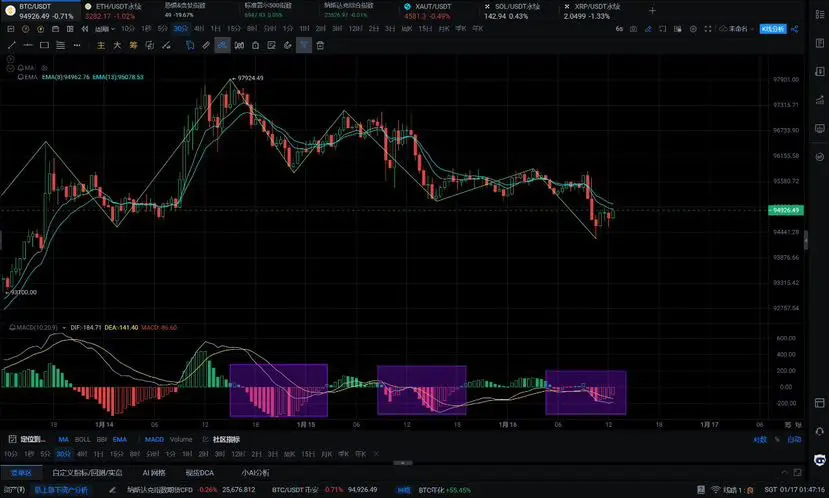Click the pencil edit icon in status bar
The image size is (829, 498).
pyautogui.click(x=113, y=490)
